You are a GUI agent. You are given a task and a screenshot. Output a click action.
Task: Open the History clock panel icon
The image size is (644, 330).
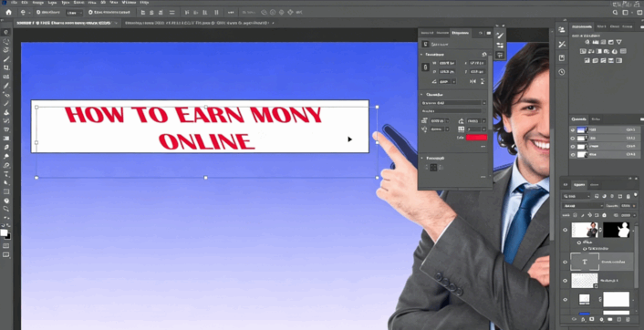(x=561, y=72)
